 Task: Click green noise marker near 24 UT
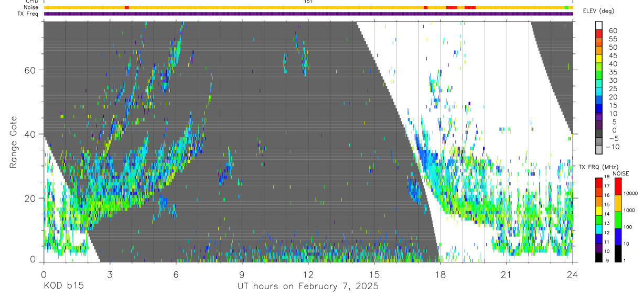click(x=566, y=7)
